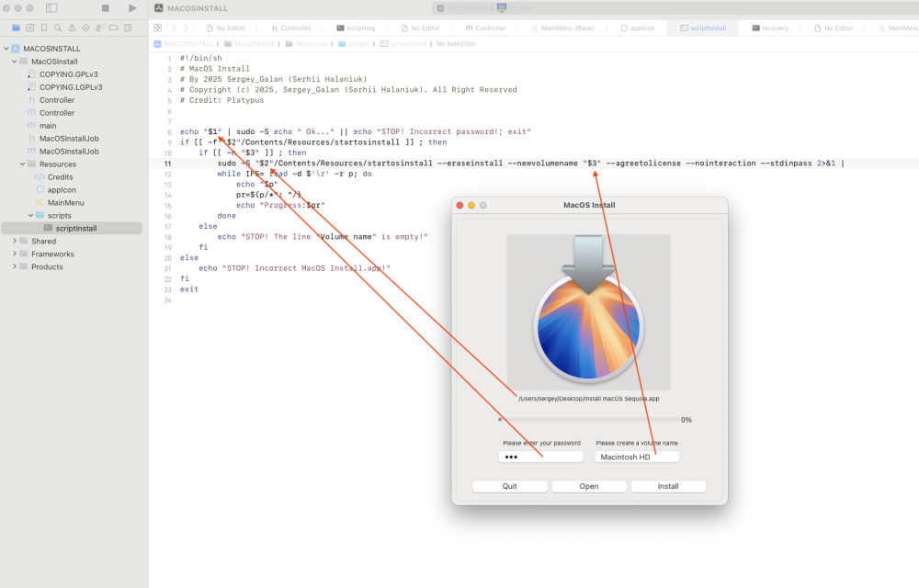Click the #!/bin/sh line in editor
Image resolution: width=919 pixels, height=588 pixels.
tap(201, 58)
